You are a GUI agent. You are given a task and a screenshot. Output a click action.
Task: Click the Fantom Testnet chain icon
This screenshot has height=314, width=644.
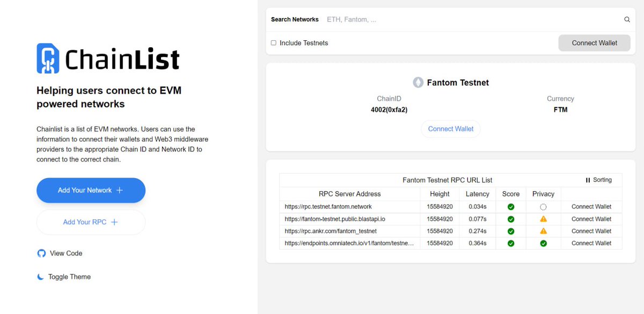[x=418, y=83]
